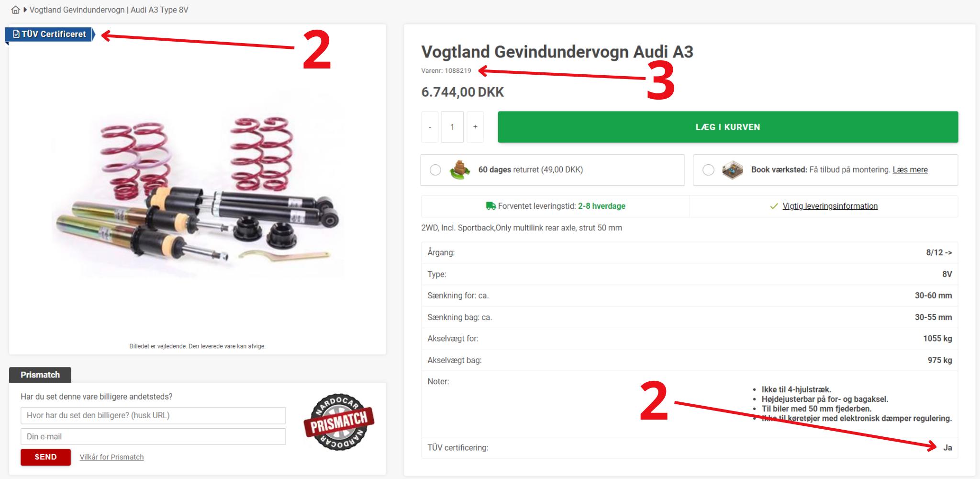Increase quantity with plus button
Screen dimensions: 980x479
(x=475, y=127)
